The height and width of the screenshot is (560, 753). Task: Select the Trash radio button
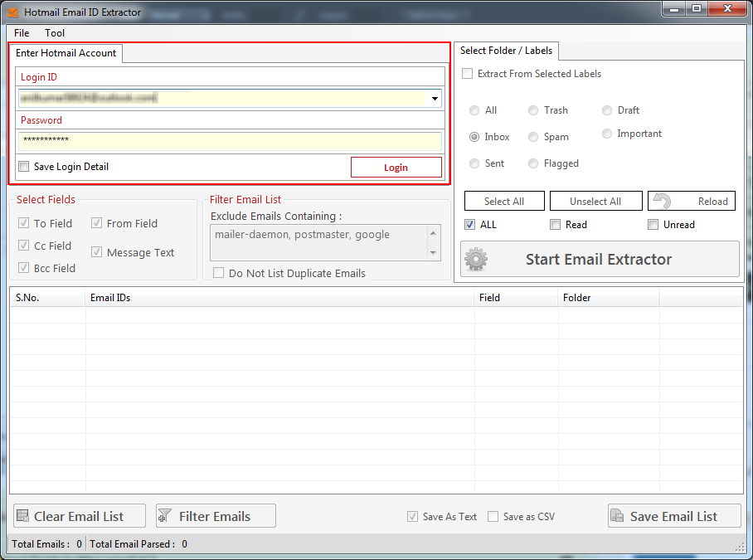point(533,110)
